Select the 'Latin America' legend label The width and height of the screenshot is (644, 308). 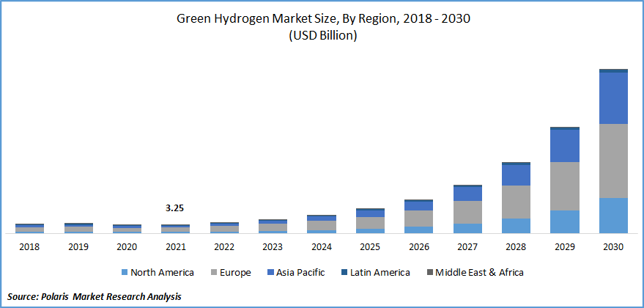pyautogui.click(x=380, y=272)
